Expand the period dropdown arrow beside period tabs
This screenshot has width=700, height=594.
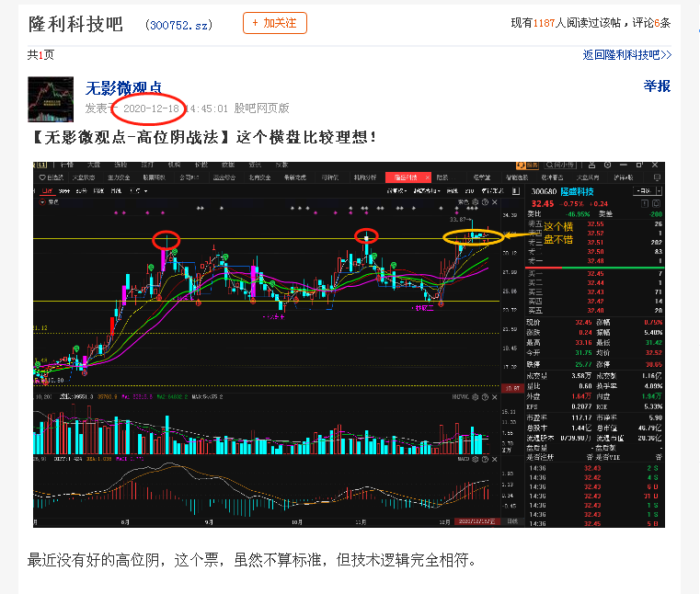146,191
